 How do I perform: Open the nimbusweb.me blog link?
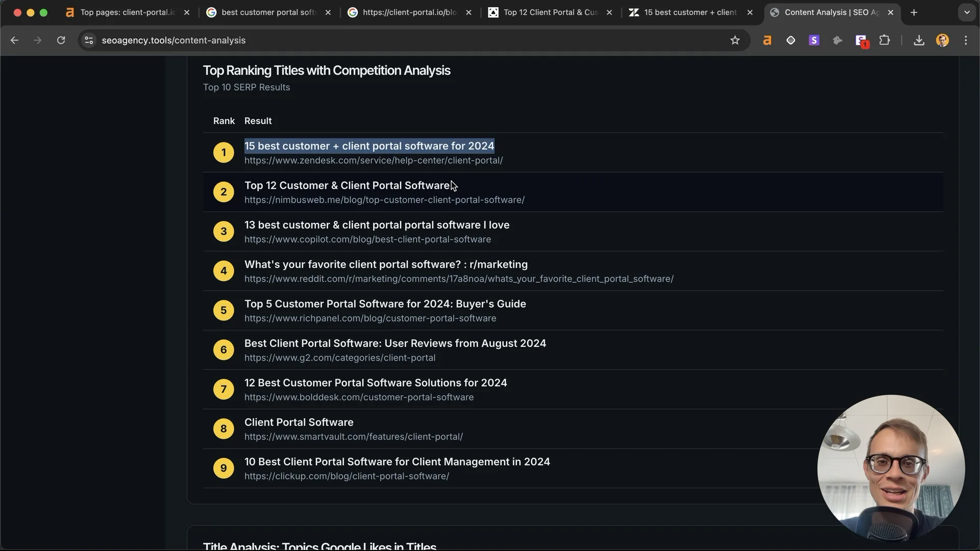(384, 200)
